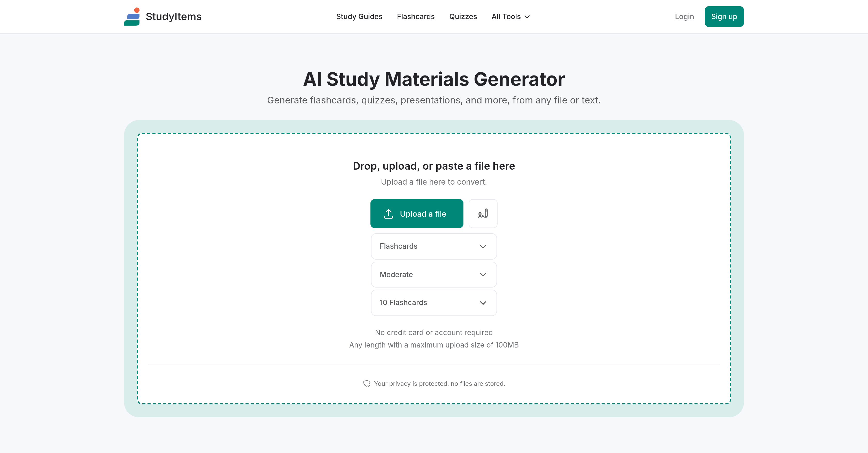The width and height of the screenshot is (868, 453).
Task: Click the Sign up button
Action: (724, 16)
